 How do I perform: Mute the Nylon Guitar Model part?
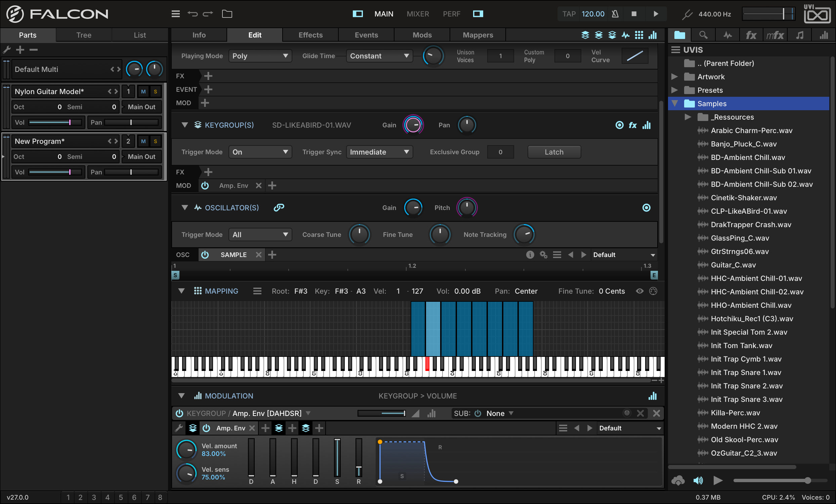tap(143, 92)
